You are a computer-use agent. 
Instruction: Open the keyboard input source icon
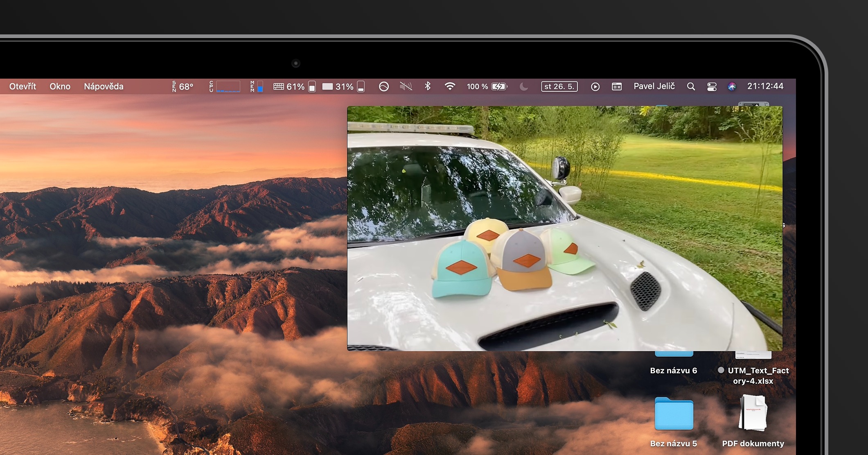[x=617, y=86]
